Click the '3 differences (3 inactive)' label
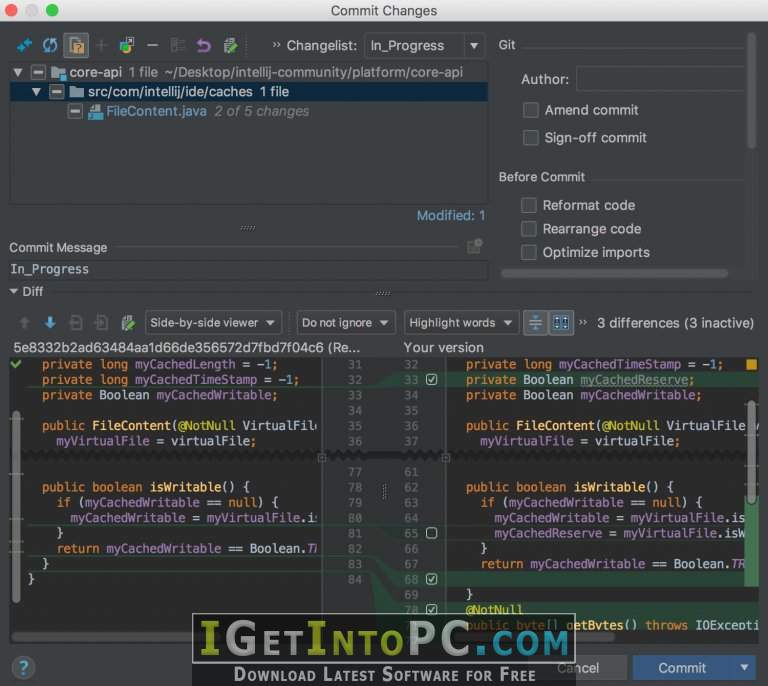This screenshot has width=768, height=686. tap(675, 323)
